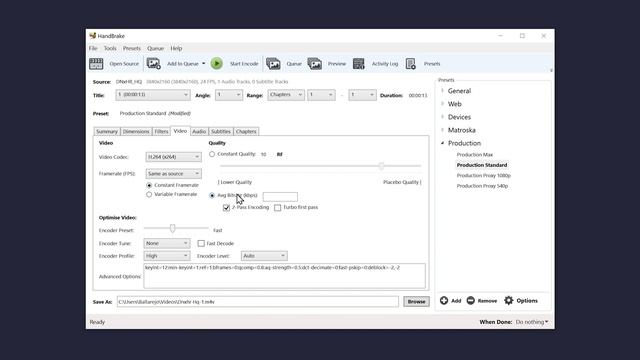Select Constant Framerate option
This screenshot has height=360, width=640.
click(149, 185)
